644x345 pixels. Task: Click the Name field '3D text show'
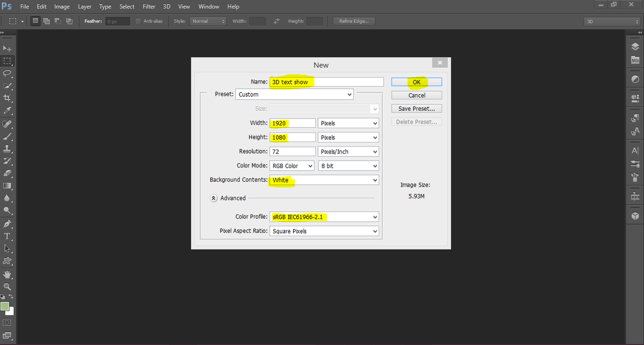pos(327,82)
